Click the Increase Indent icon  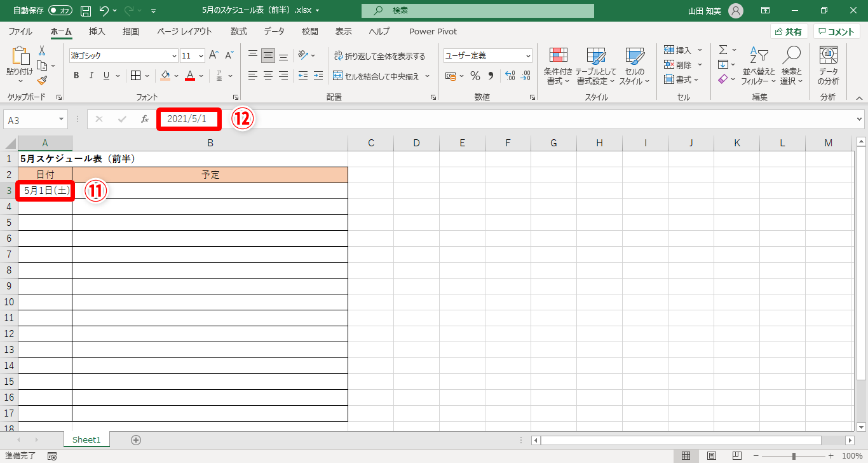point(317,76)
